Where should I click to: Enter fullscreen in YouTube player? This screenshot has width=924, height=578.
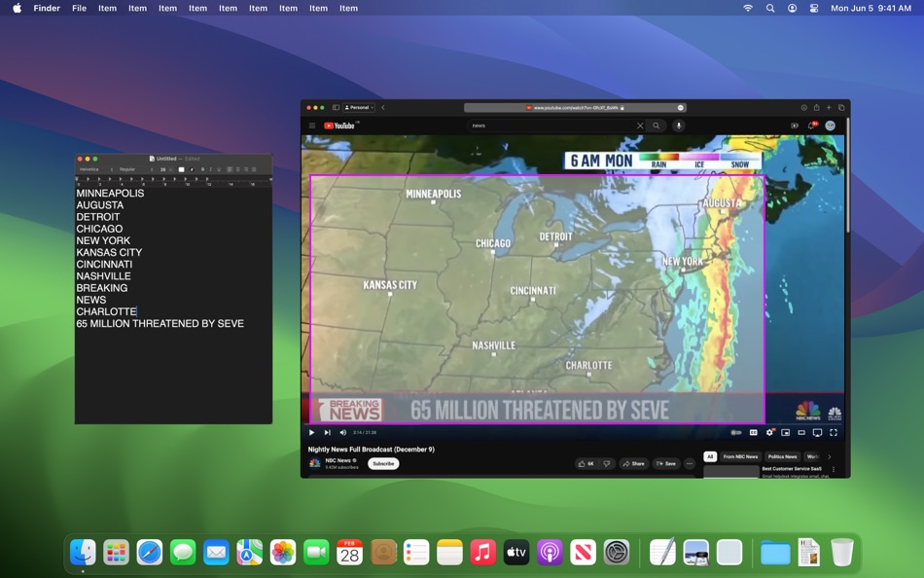click(x=834, y=432)
